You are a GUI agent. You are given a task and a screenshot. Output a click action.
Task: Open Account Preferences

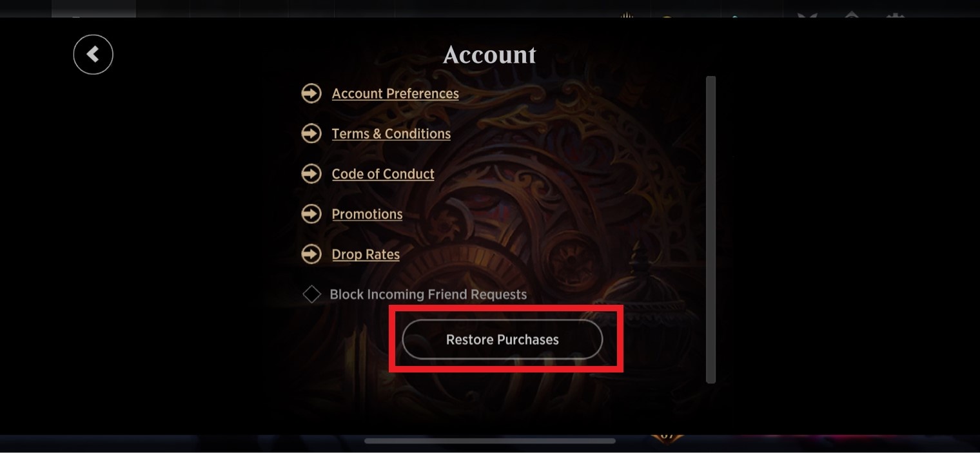tap(395, 93)
